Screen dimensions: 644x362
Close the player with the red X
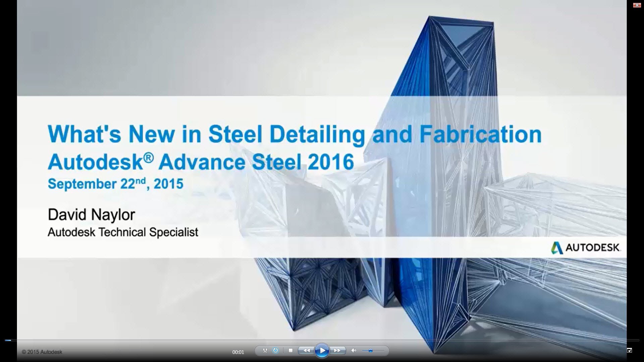click(637, 5)
